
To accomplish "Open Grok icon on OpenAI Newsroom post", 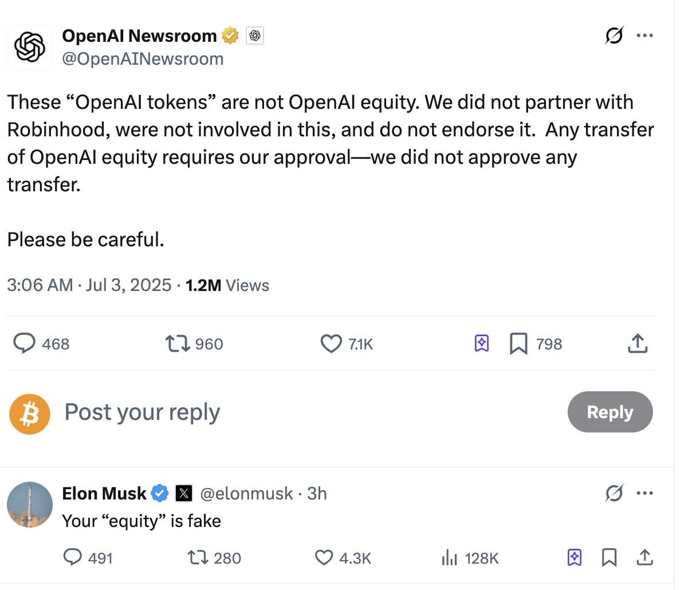I will click(614, 36).
